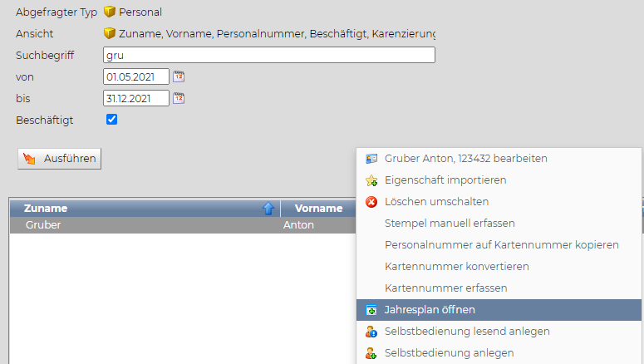644x364 pixels.
Task: Open calendar picker next to bis date
Action: pyautogui.click(x=179, y=98)
